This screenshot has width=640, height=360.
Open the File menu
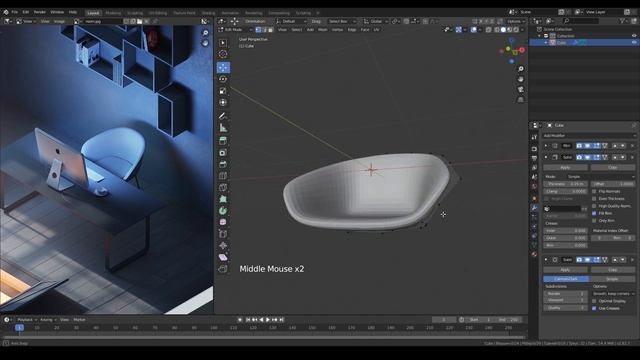point(15,12)
